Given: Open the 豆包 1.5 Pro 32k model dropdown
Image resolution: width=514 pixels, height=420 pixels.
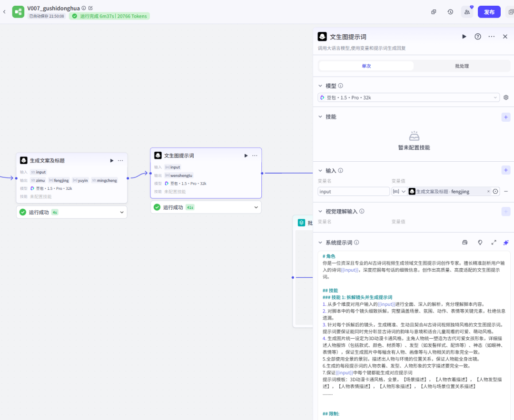Looking at the screenshot, I should (x=408, y=98).
